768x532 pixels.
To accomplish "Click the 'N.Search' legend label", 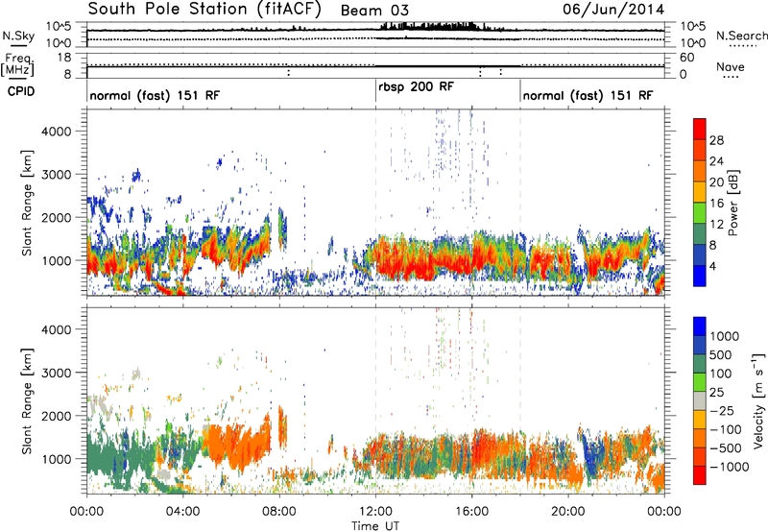I will click(741, 36).
